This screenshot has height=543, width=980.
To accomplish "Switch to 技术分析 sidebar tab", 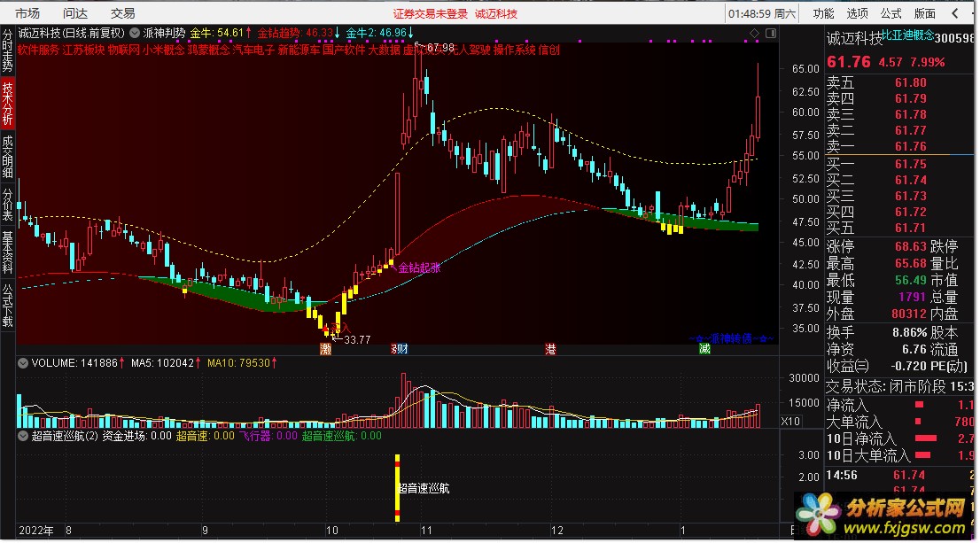I will tap(7, 103).
